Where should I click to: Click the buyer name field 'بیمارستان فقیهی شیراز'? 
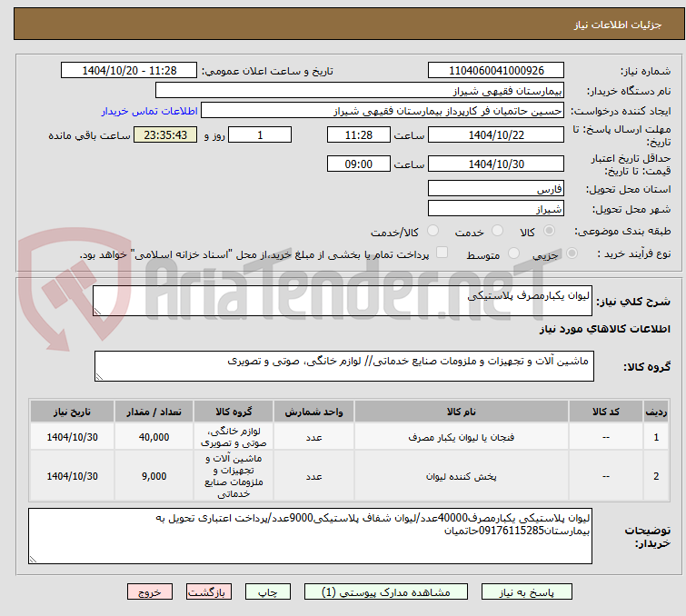click(360, 91)
